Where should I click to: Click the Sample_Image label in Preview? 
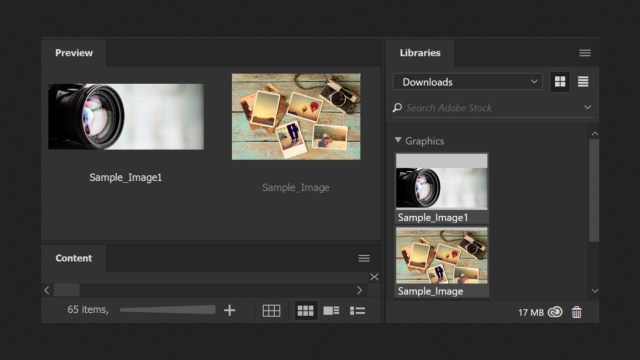pyautogui.click(x=296, y=187)
